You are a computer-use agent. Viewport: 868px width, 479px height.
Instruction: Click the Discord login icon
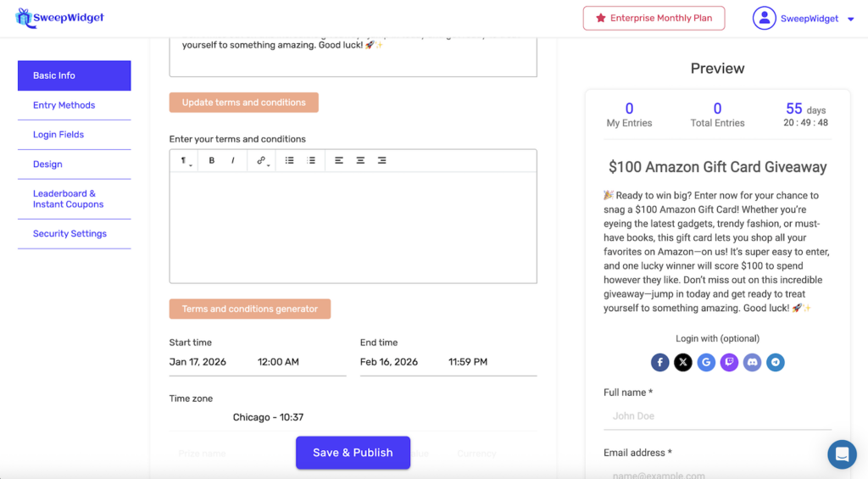tap(752, 363)
